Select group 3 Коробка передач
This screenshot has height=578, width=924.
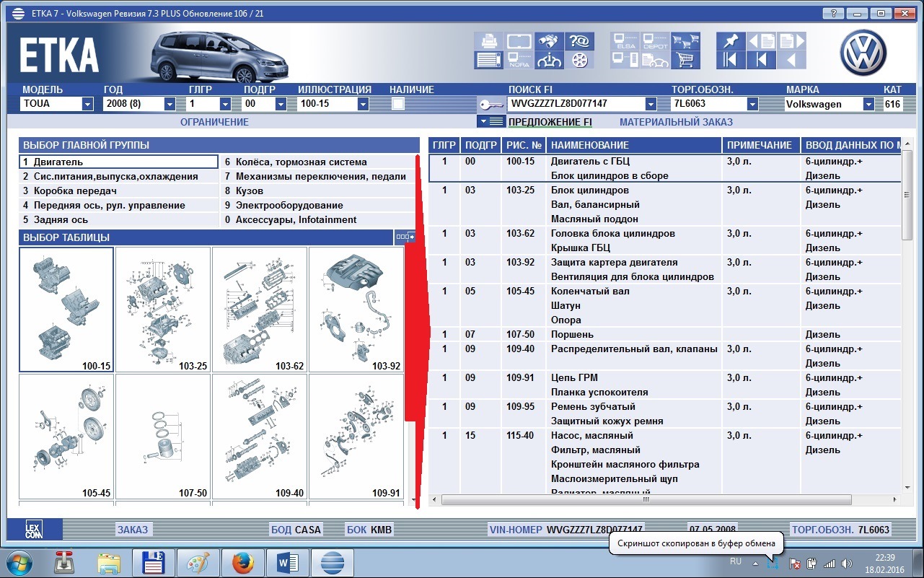[118, 191]
